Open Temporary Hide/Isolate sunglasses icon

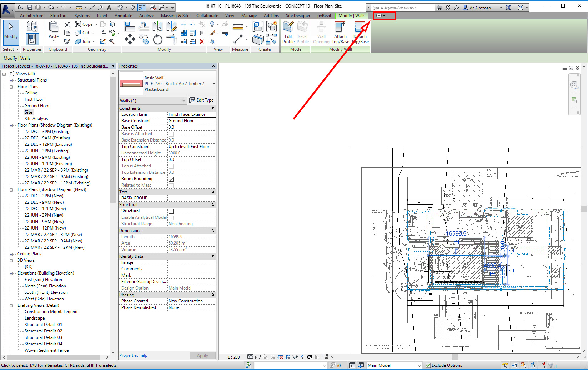click(295, 356)
